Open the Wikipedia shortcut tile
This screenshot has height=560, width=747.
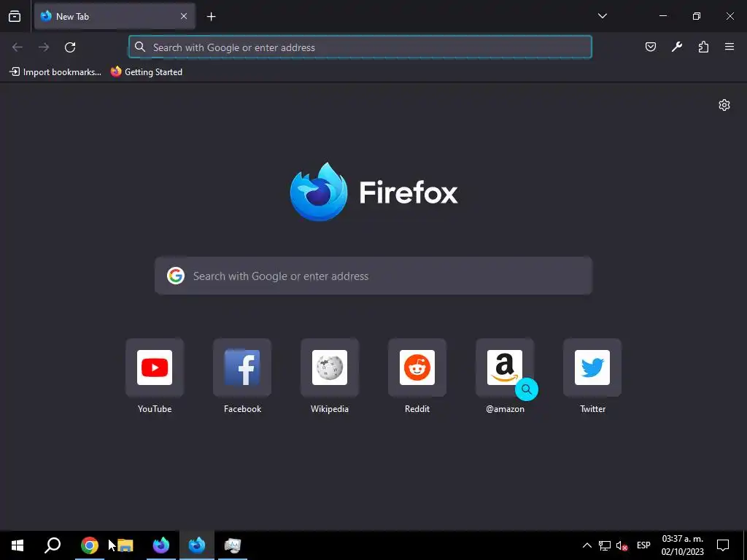[x=330, y=367]
